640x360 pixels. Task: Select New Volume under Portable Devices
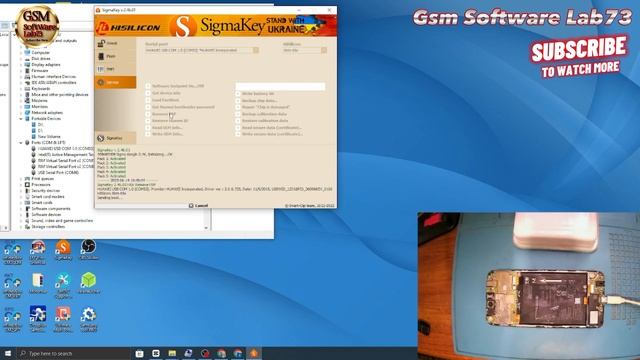pos(49,137)
